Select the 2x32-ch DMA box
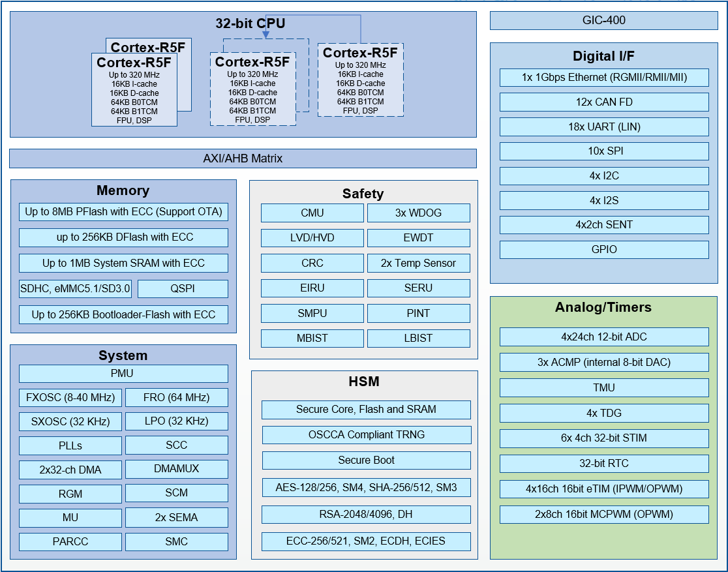 [x=70, y=470]
